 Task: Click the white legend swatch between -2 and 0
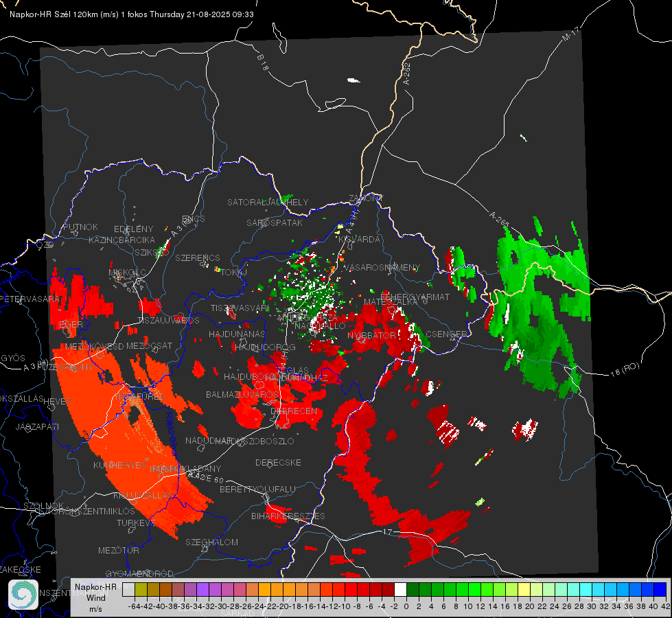pyautogui.click(x=400, y=589)
